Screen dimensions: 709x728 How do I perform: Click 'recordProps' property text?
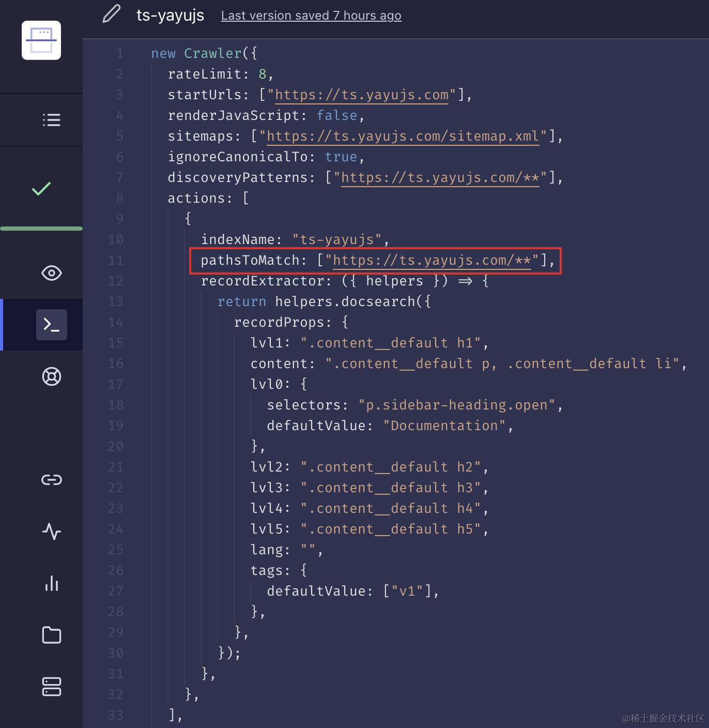pyautogui.click(x=279, y=322)
